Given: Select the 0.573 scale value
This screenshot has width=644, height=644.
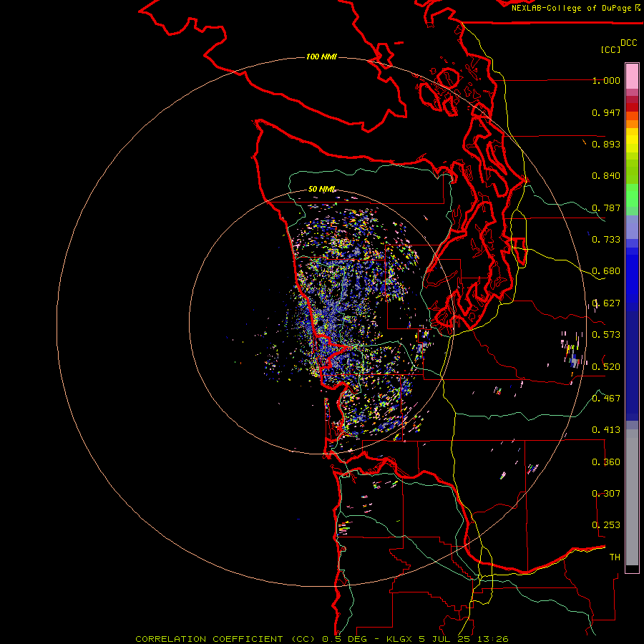Looking at the screenshot, I should (606, 335).
